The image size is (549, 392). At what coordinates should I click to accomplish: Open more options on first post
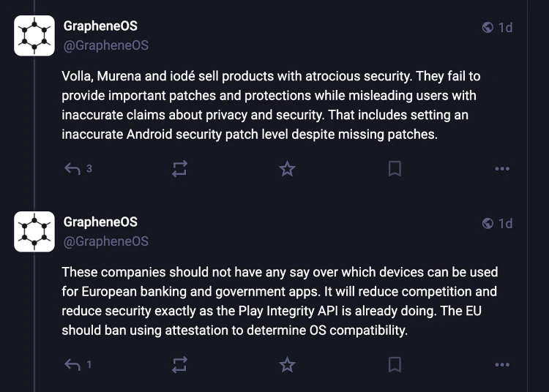point(501,169)
